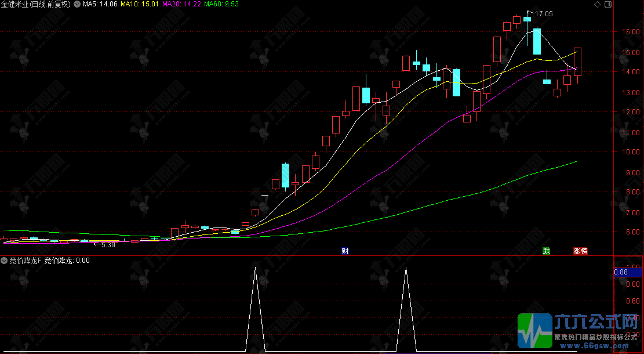
Task: Click the 5.39 low price annotation
Action: (x=108, y=245)
